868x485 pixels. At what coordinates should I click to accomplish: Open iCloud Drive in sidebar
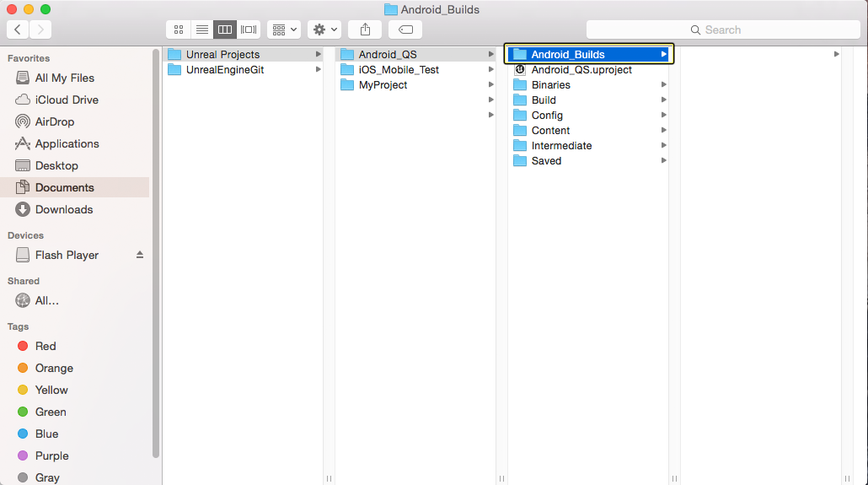point(75,100)
